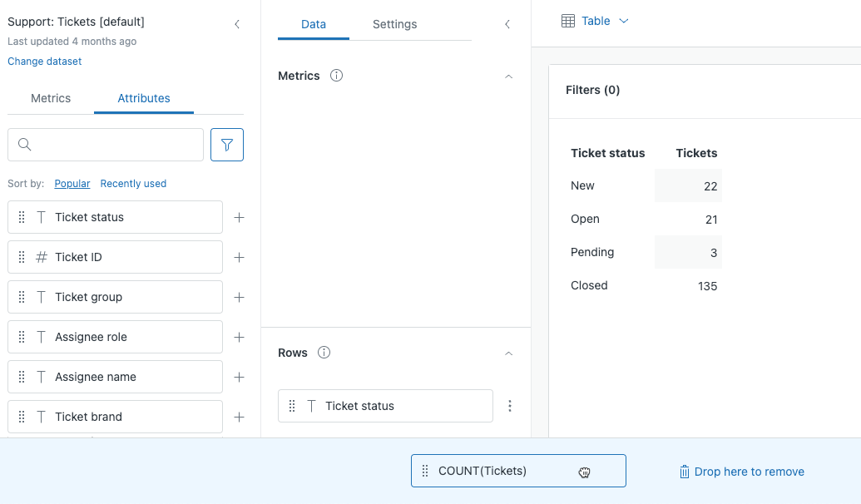
Task: Collapse the dataset panel with chevron
Action: pos(237,24)
